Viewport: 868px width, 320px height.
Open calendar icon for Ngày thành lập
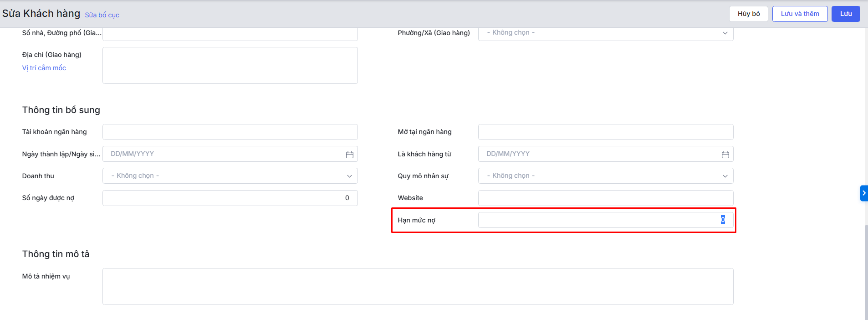349,155
